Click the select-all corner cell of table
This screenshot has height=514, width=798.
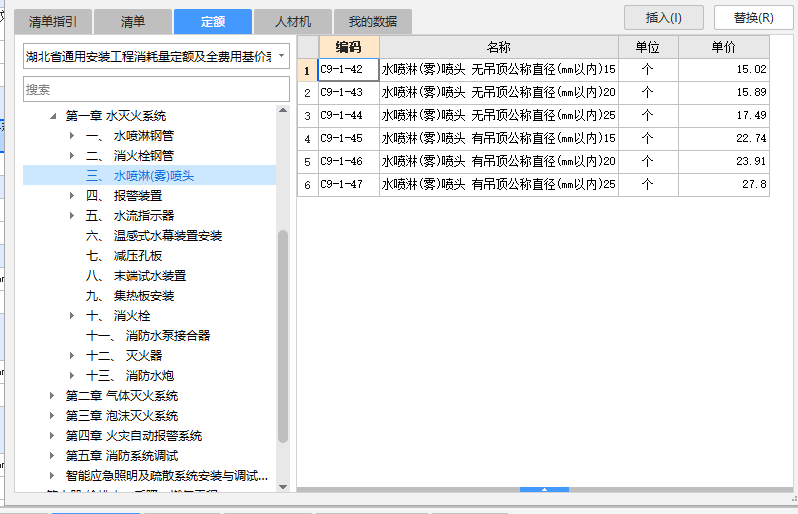tap(307, 47)
